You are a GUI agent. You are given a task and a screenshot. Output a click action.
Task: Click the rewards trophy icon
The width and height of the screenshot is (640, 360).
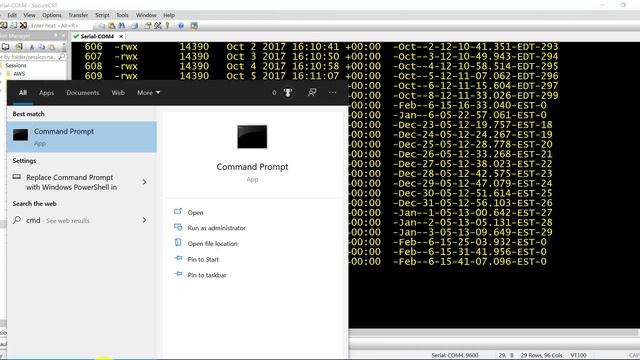click(288, 93)
